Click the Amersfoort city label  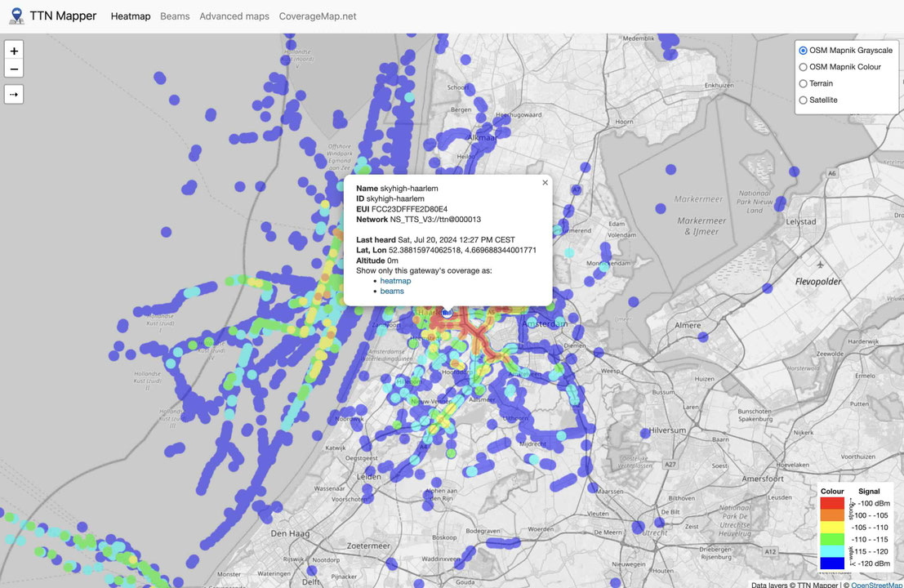[763, 479]
